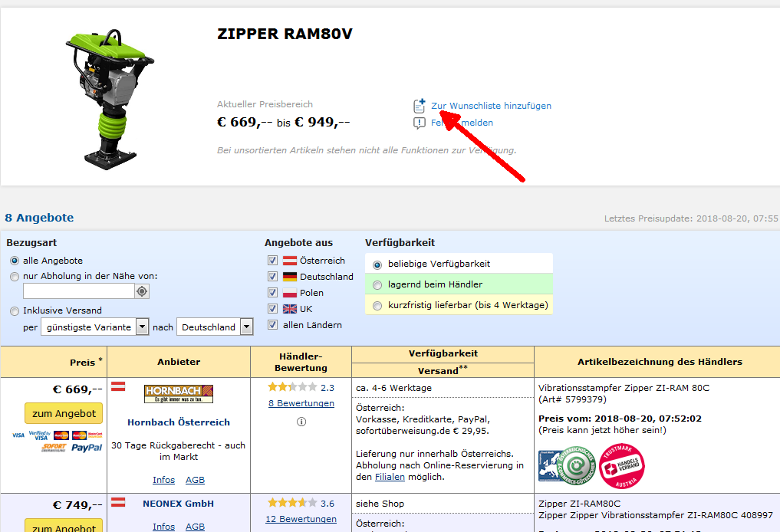Screen dimensions: 780x532
Task: Select the 'alle Angebote' radio option
Action: point(15,261)
